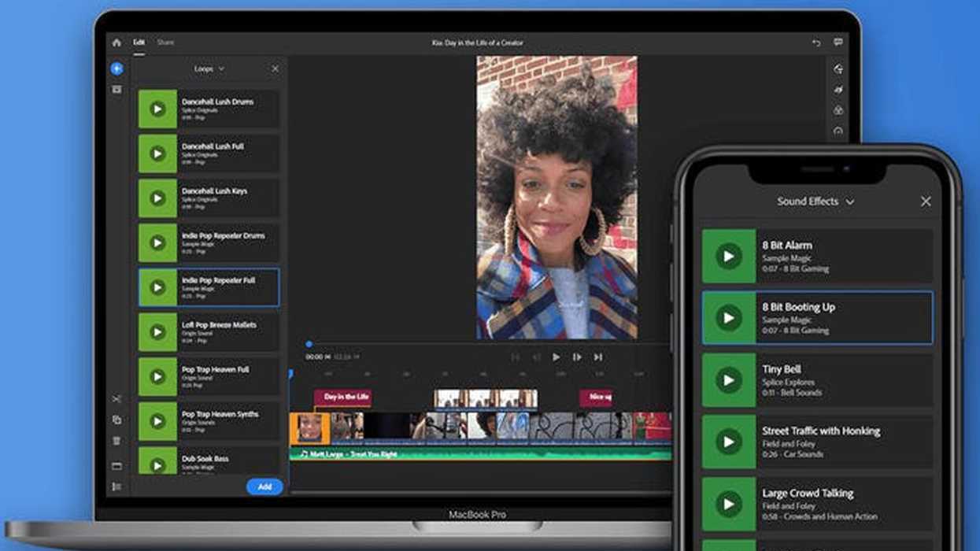Viewport: 980px width, 551px height.
Task: Select the Indie Pop Repeater Full row
Action: (209, 287)
